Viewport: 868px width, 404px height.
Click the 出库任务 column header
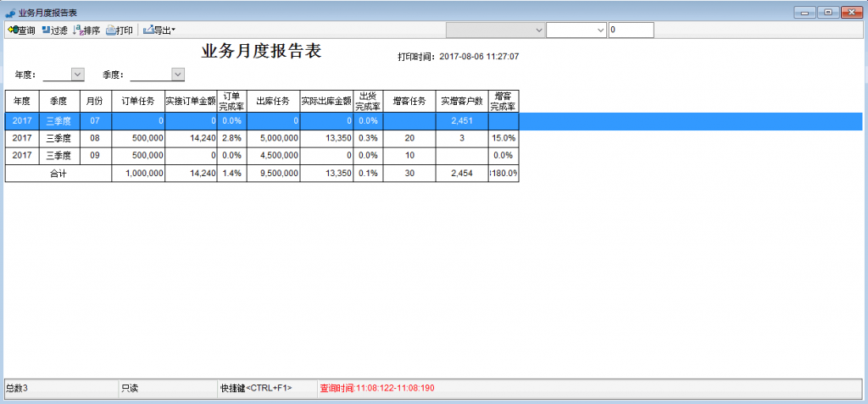tap(273, 102)
